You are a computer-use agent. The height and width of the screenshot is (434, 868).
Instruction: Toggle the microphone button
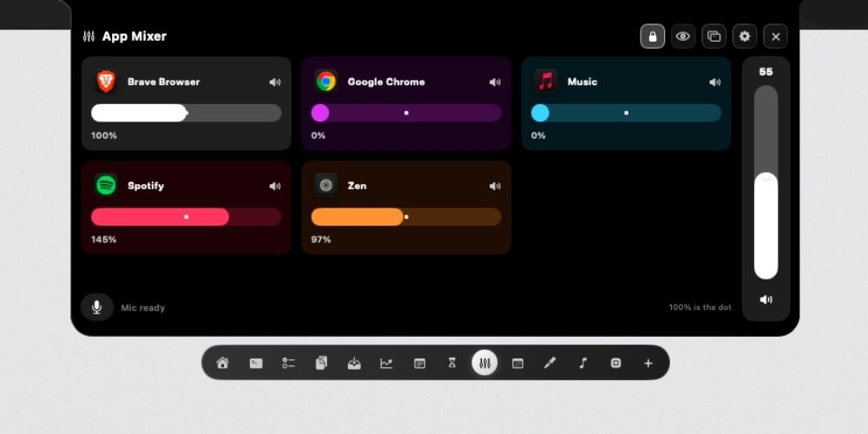tap(97, 307)
